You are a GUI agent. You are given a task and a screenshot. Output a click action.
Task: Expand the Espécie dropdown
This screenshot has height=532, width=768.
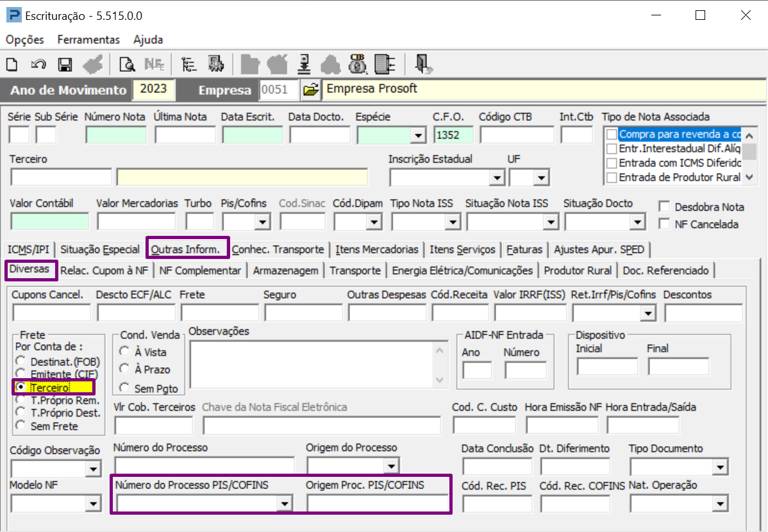[x=419, y=135]
